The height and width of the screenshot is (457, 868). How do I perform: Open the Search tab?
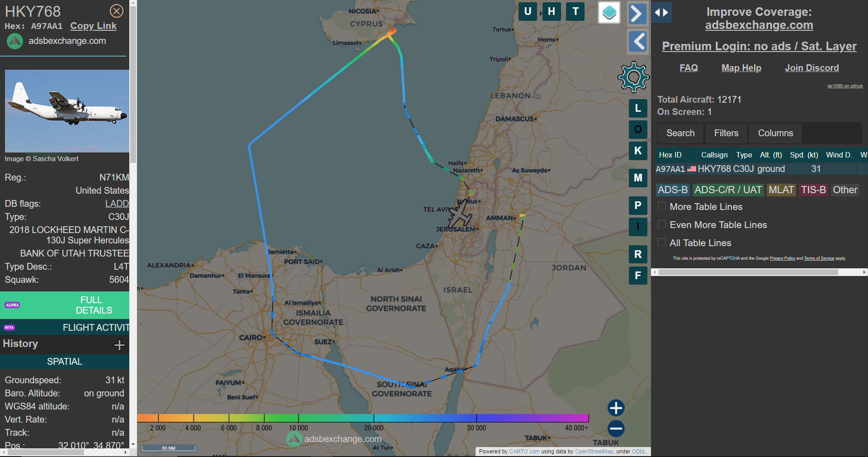[x=680, y=133]
